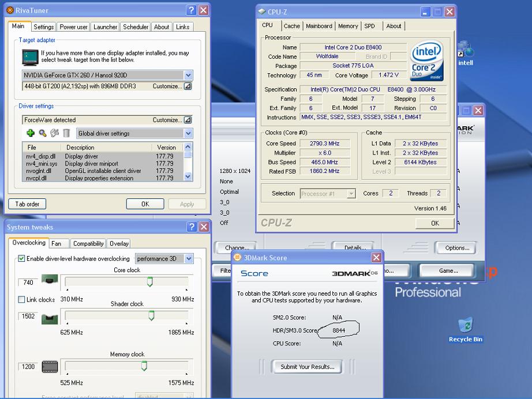Open the Global driver settings dropdown
The image size is (532, 399).
188,133
